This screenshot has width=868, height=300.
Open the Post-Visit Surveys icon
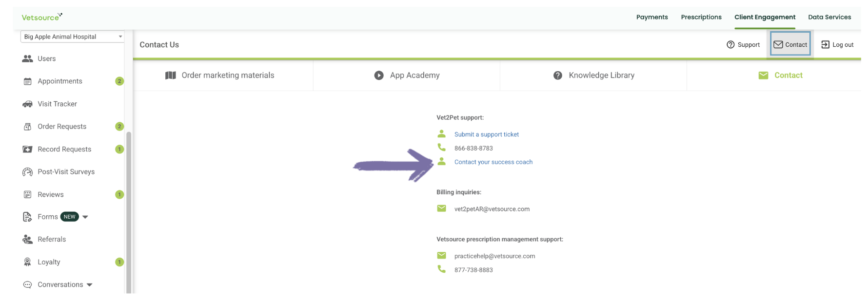click(x=27, y=172)
